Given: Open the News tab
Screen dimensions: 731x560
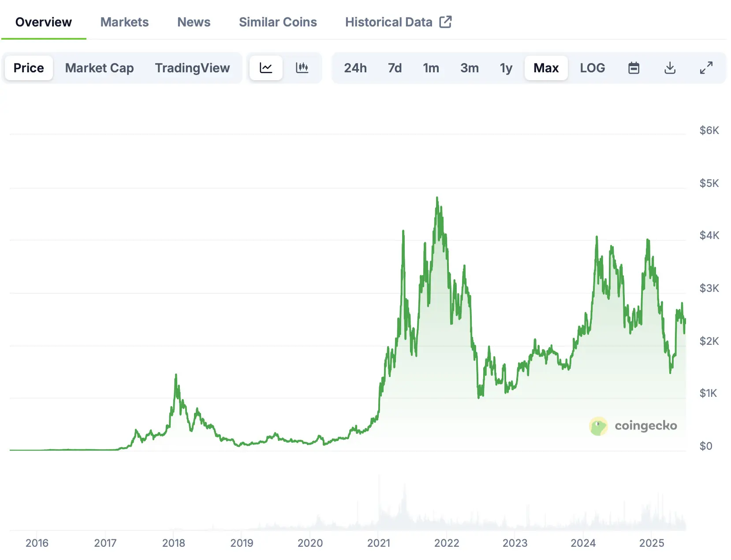Looking at the screenshot, I should coord(194,22).
